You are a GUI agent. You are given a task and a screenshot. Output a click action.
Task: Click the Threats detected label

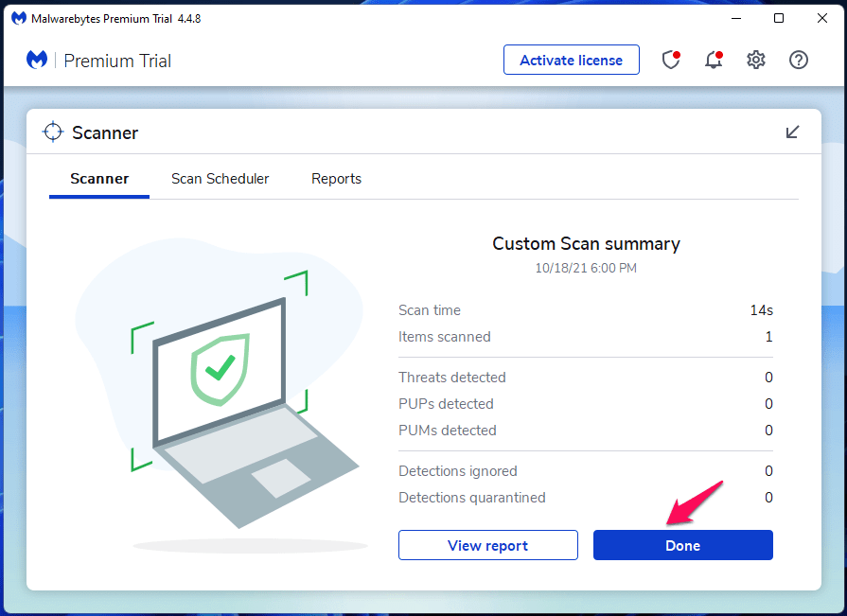click(452, 378)
